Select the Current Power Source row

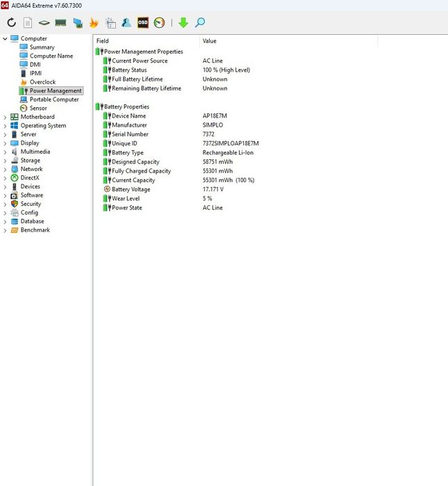(237, 60)
